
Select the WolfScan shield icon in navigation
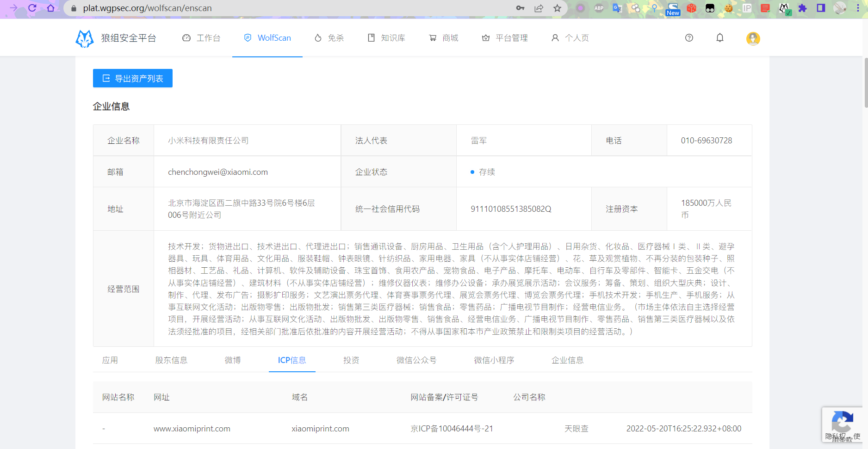(x=247, y=37)
